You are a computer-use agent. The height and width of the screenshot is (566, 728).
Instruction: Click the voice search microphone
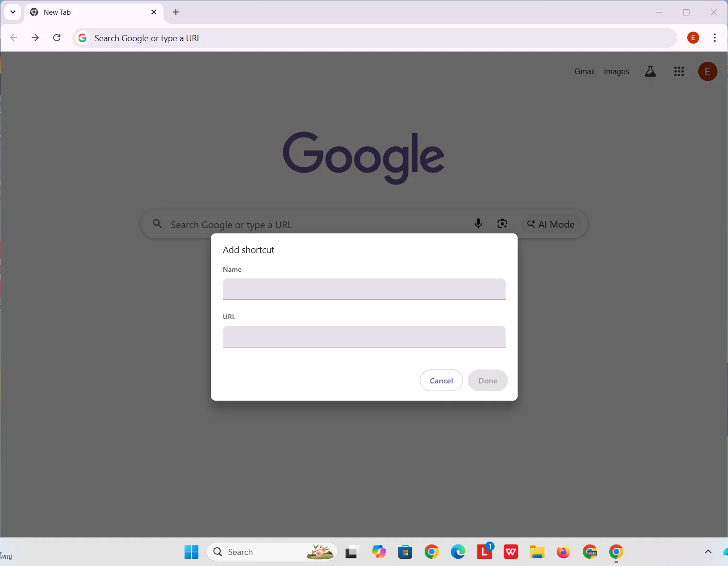click(478, 224)
